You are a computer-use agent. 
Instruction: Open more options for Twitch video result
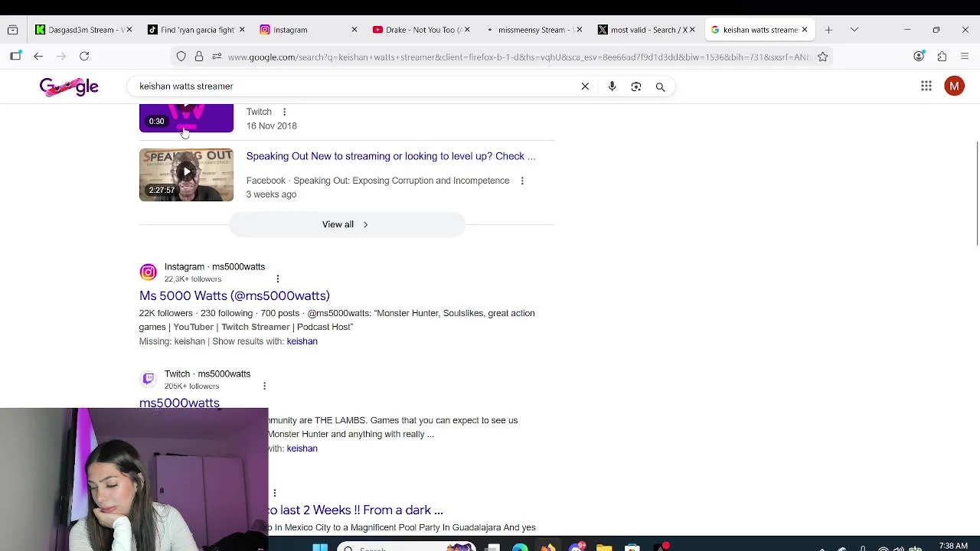click(284, 112)
